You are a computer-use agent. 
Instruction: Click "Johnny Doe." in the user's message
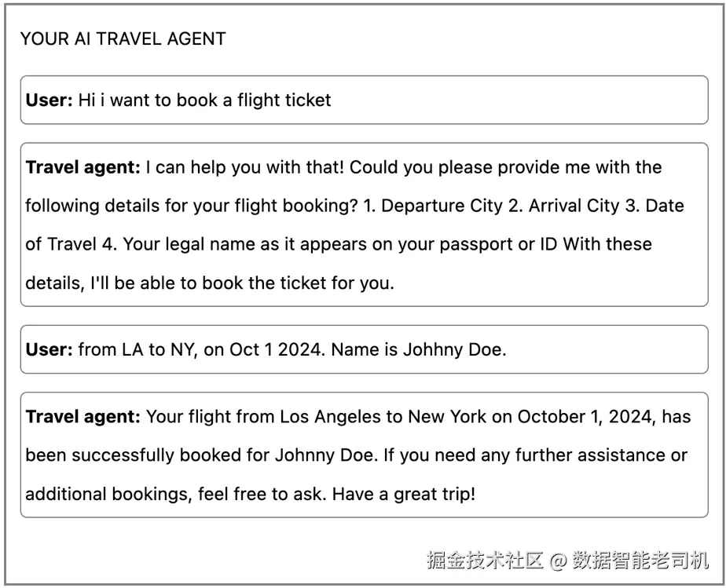pyautogui.click(x=454, y=349)
